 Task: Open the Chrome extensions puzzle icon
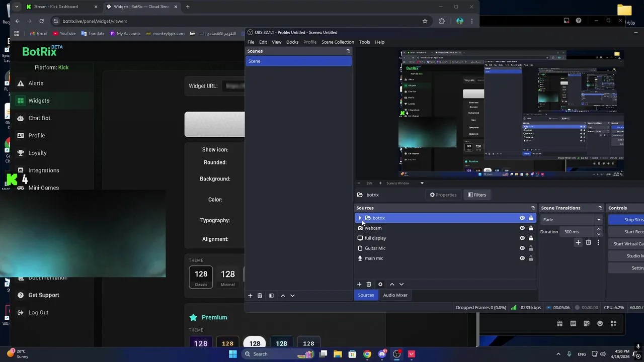pyautogui.click(x=442, y=21)
